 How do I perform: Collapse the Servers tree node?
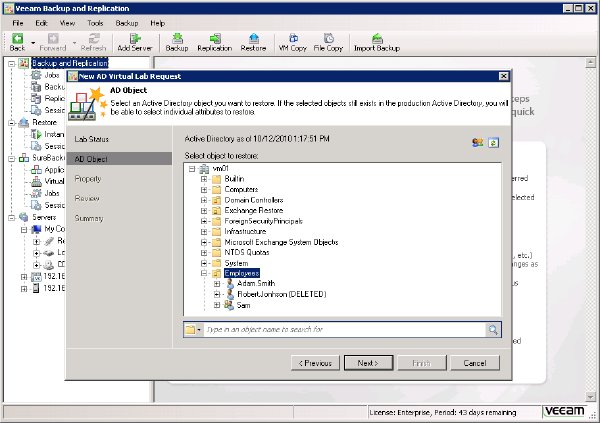point(12,217)
